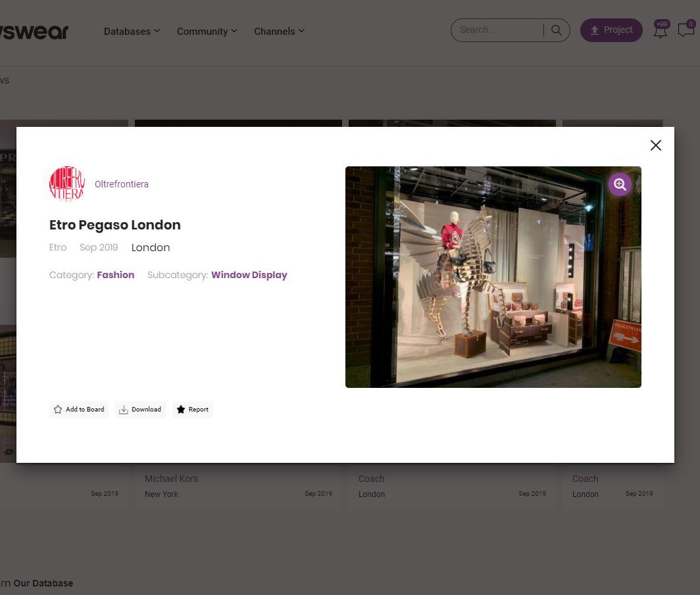
Task: Click the New York location text
Action: 161,494
